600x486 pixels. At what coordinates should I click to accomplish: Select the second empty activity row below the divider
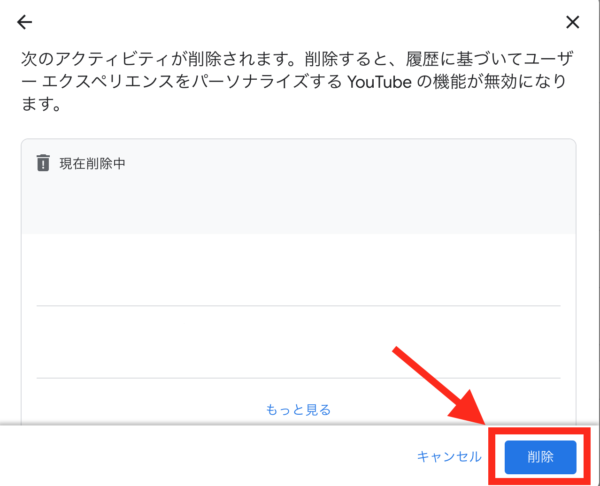(x=298, y=342)
